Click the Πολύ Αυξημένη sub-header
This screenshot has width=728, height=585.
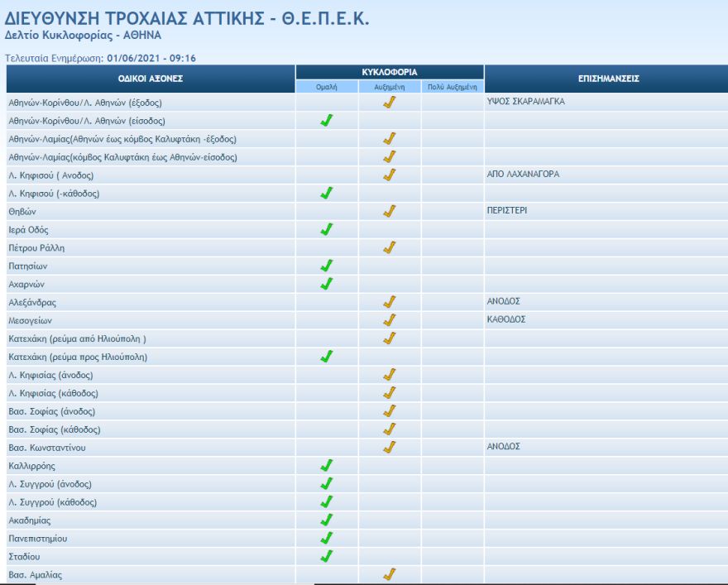pyautogui.click(x=453, y=87)
